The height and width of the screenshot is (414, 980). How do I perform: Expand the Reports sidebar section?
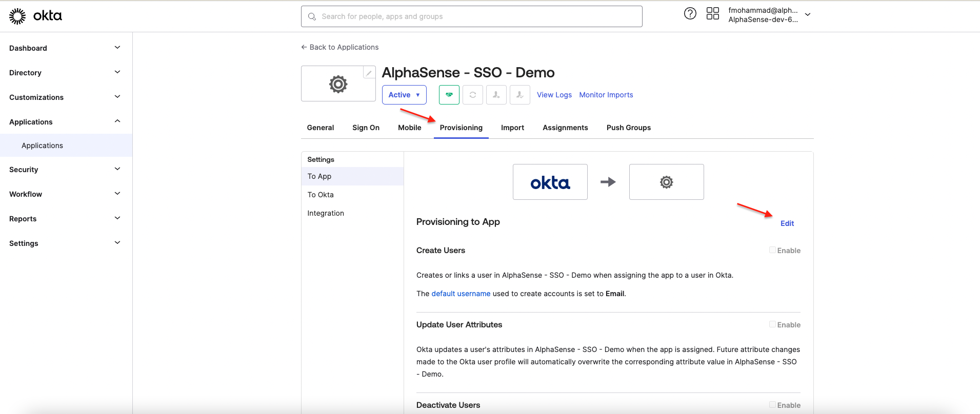point(117,218)
